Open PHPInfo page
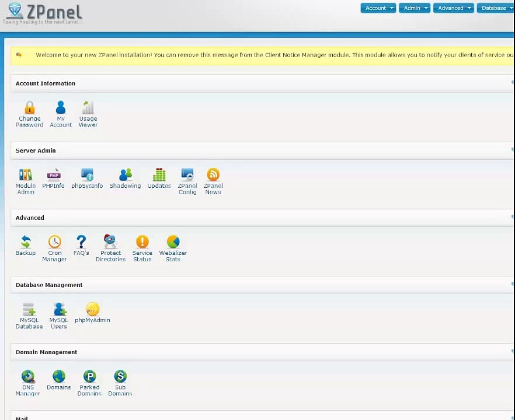 [54, 178]
